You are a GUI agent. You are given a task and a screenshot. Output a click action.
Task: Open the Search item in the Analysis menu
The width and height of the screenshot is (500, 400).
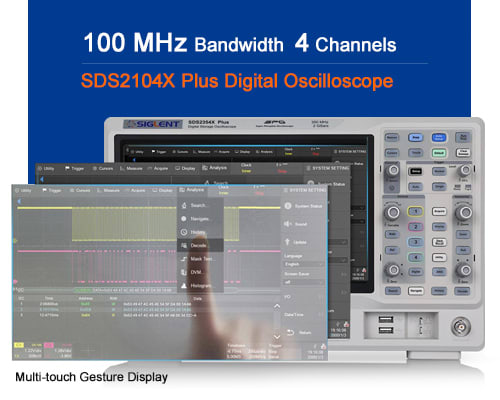point(200,206)
